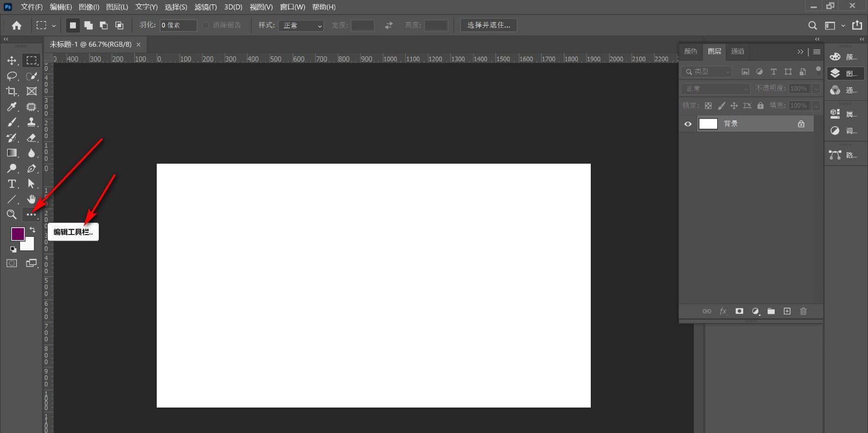The width and height of the screenshot is (868, 433).
Task: Create a new layer button
Action: [x=787, y=311]
